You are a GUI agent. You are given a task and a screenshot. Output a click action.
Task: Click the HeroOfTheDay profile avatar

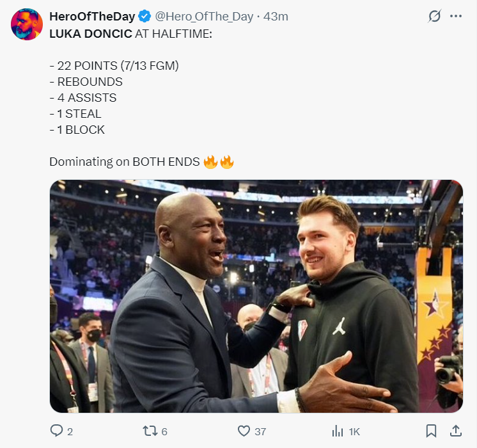[x=27, y=25]
